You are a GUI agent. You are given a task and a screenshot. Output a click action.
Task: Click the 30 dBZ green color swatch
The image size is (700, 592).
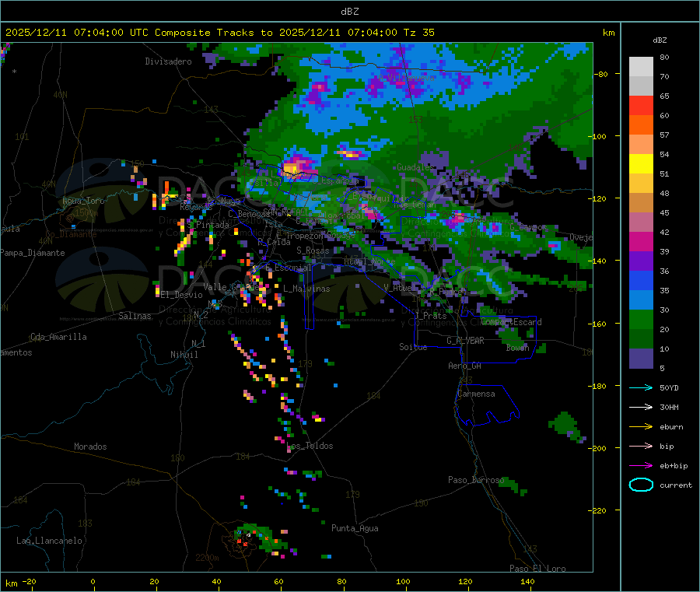coord(641,319)
